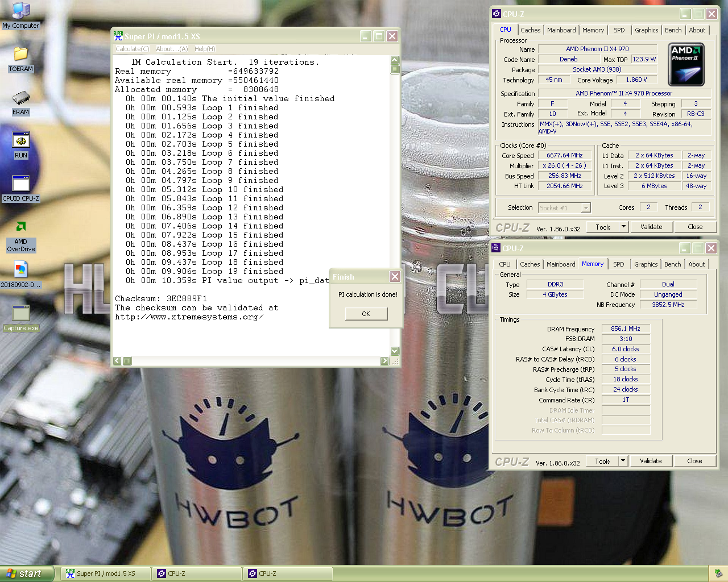This screenshot has height=582, width=728.
Task: Click Tools button in upper CPU-Z window
Action: 603,227
